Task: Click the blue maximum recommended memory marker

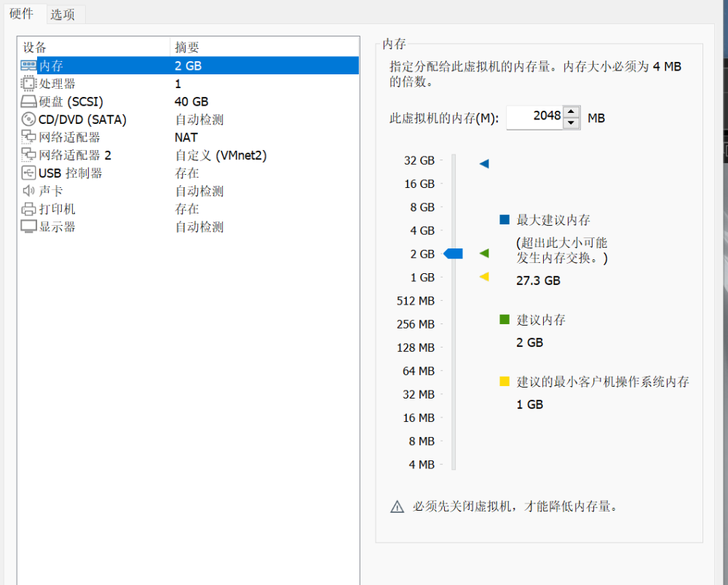Action: coord(484,164)
